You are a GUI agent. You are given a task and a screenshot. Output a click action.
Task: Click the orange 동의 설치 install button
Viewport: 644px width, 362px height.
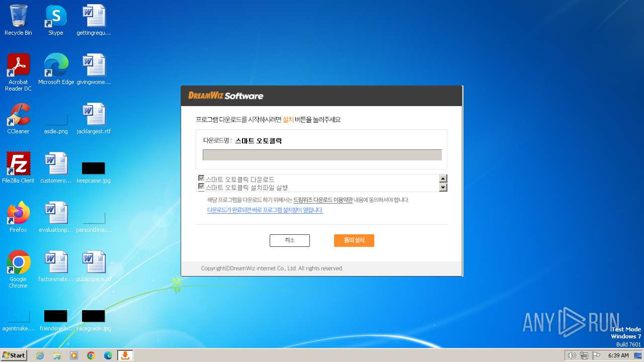pyautogui.click(x=354, y=240)
